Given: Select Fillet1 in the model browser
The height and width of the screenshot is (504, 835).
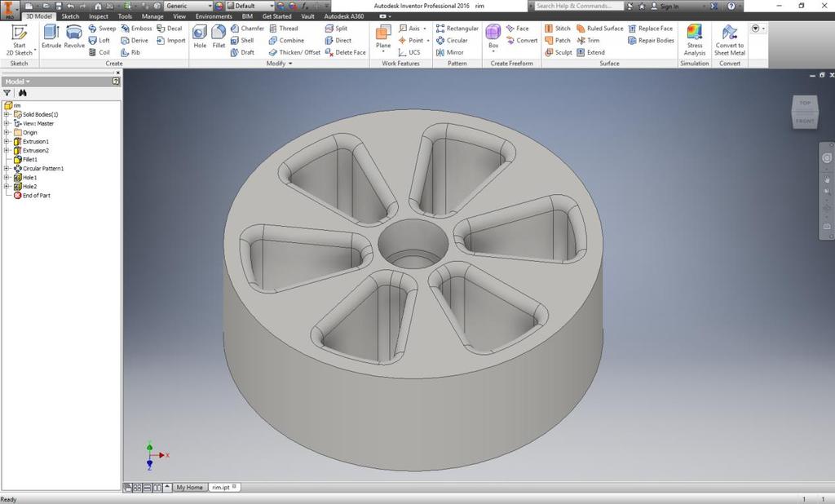Looking at the screenshot, I should coord(25,159).
